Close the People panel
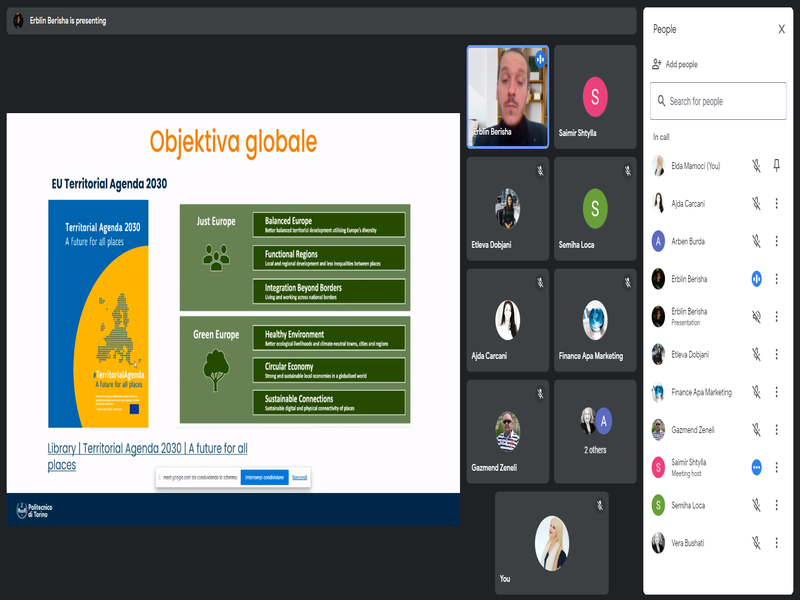 [781, 30]
